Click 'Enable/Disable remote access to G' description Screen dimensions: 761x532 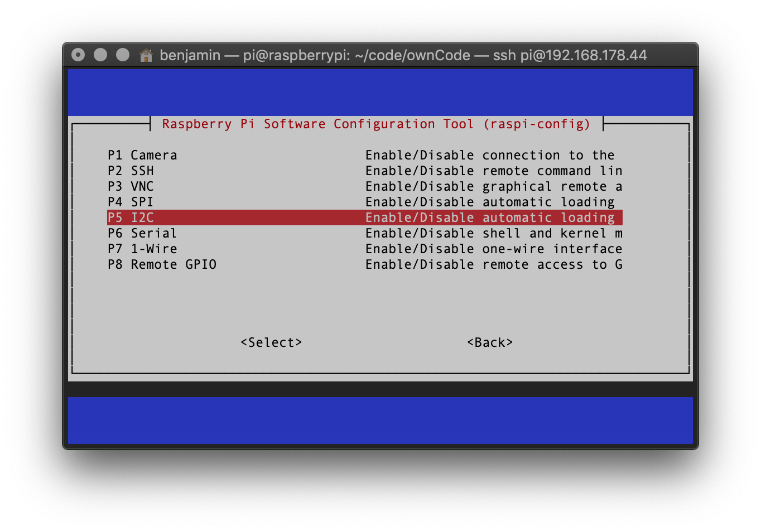pyautogui.click(x=494, y=264)
